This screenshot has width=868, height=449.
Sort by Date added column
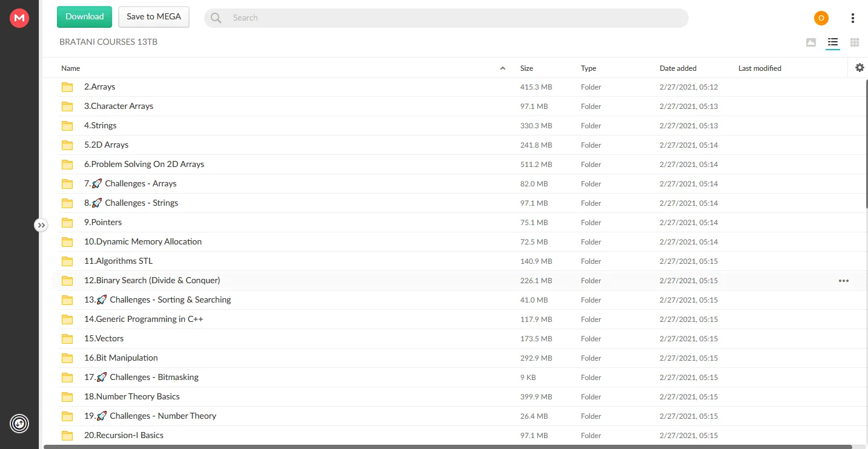click(678, 68)
